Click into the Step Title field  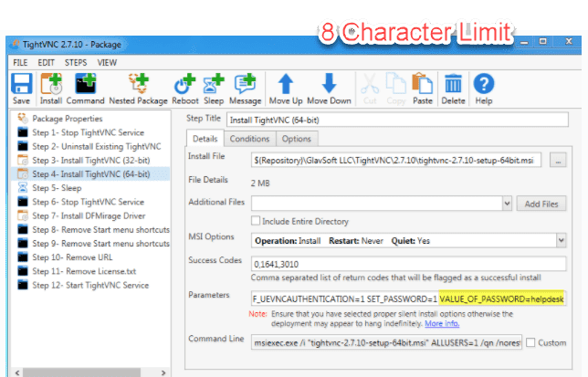pyautogui.click(x=397, y=120)
